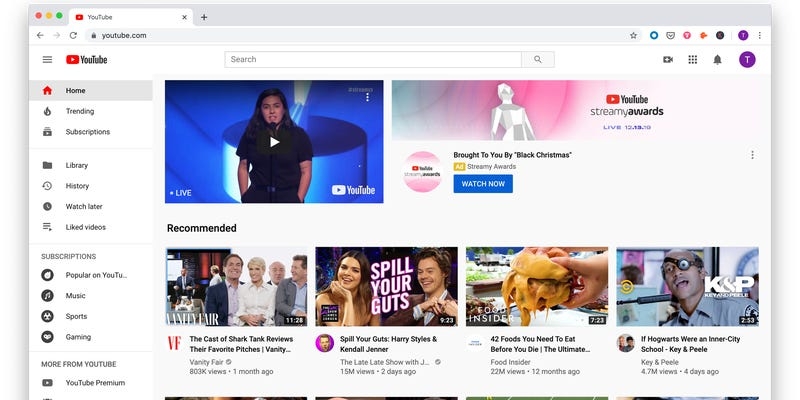
Task: Open the Food Insider channel name
Action: (x=510, y=362)
